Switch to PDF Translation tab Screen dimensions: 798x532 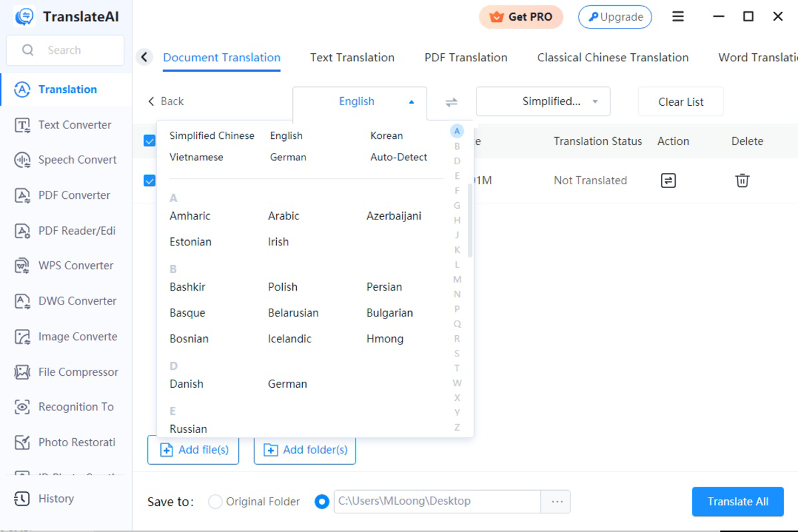[x=466, y=57]
